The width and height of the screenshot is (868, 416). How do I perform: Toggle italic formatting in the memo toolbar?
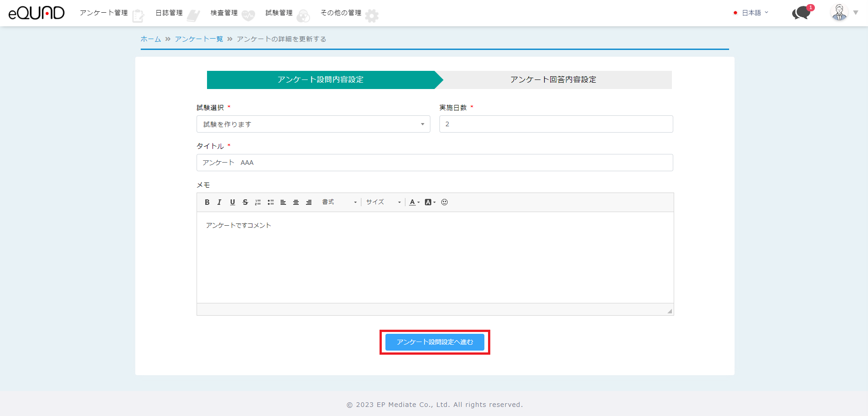pyautogui.click(x=219, y=203)
